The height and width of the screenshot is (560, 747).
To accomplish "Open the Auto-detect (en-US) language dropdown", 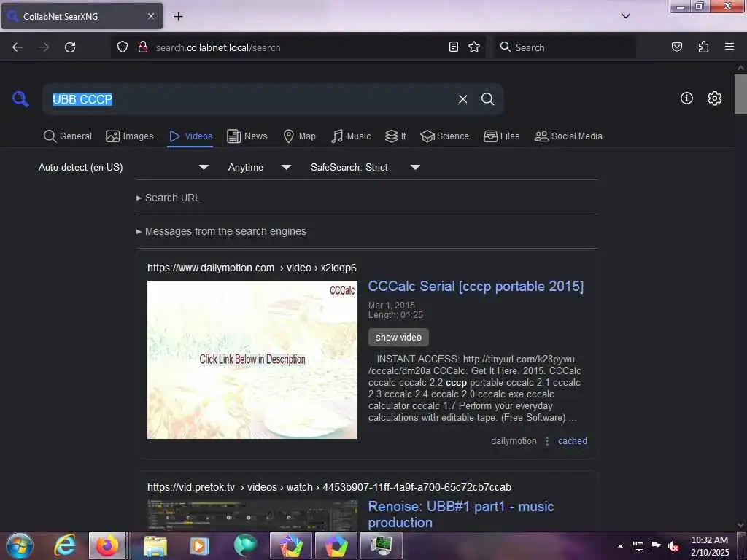I will pyautogui.click(x=123, y=167).
